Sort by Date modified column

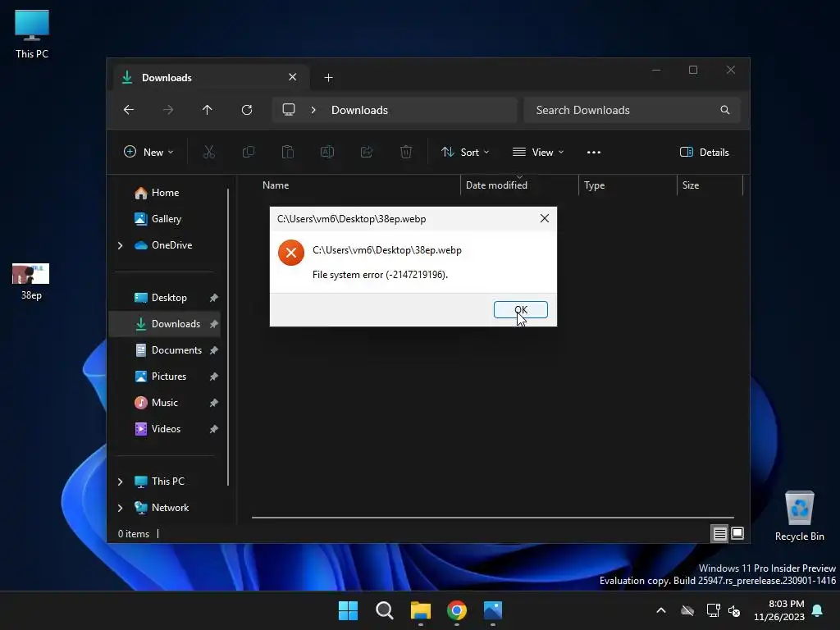point(519,185)
